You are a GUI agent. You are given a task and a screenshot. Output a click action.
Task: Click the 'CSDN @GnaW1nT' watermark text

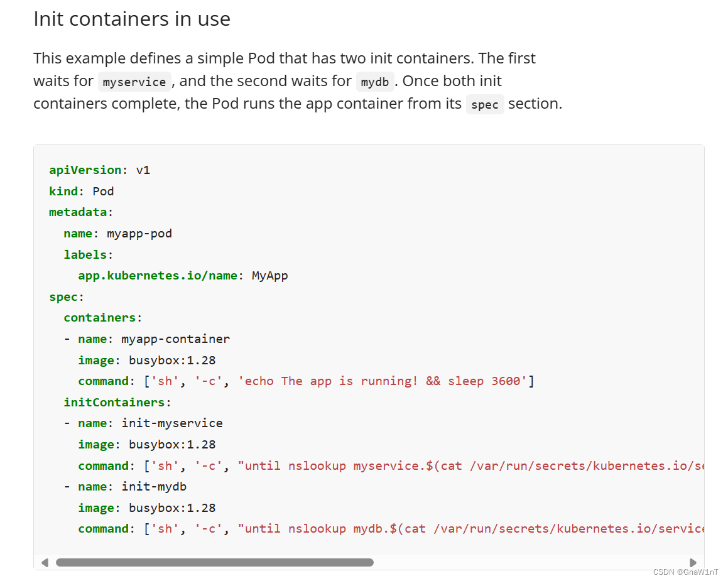tap(685, 572)
